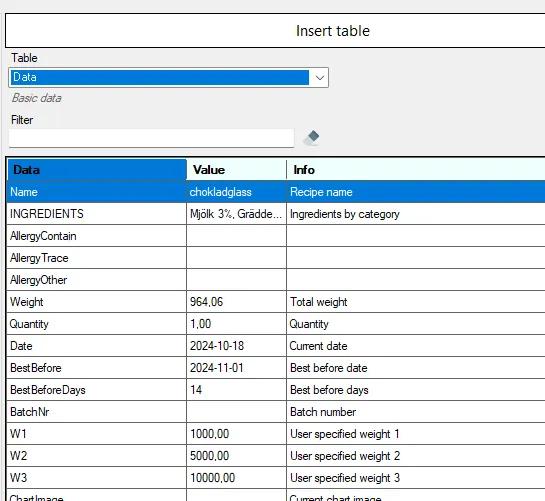Click the 10000,00 value cell
545x501 pixels.
point(236,478)
